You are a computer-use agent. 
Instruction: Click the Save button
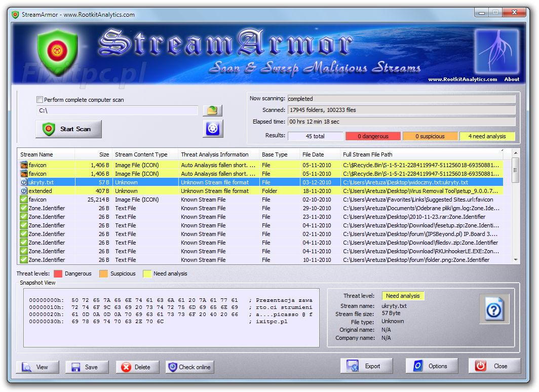[x=87, y=367]
